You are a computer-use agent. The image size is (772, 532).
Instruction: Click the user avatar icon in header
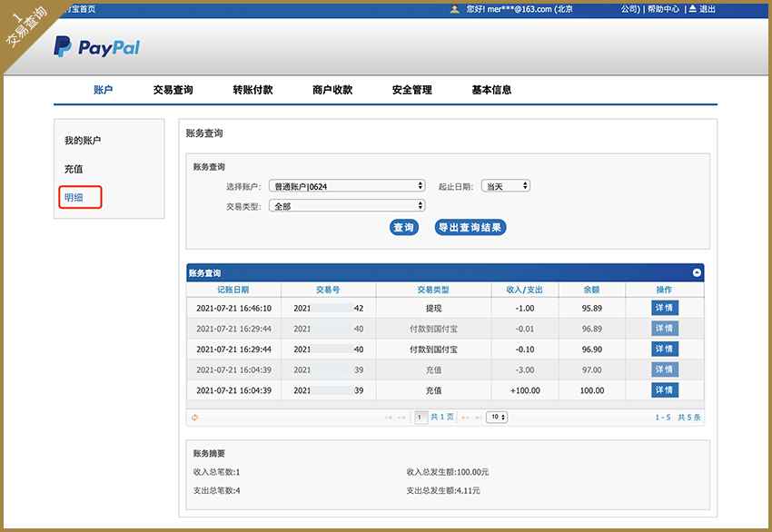point(454,9)
